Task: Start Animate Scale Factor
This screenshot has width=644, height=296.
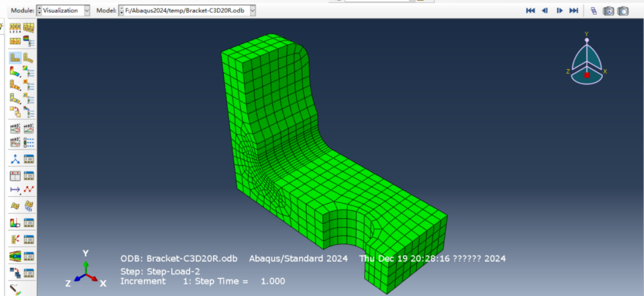Action: [x=15, y=128]
